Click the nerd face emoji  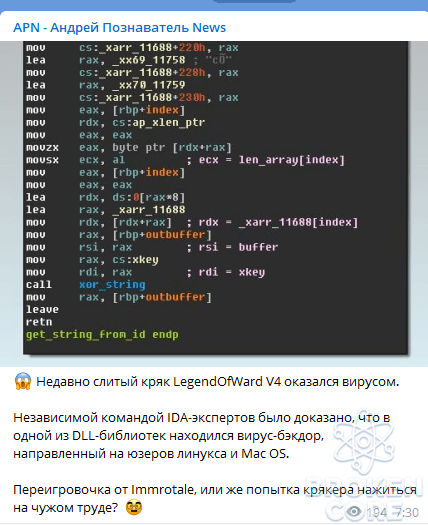[x=134, y=507]
